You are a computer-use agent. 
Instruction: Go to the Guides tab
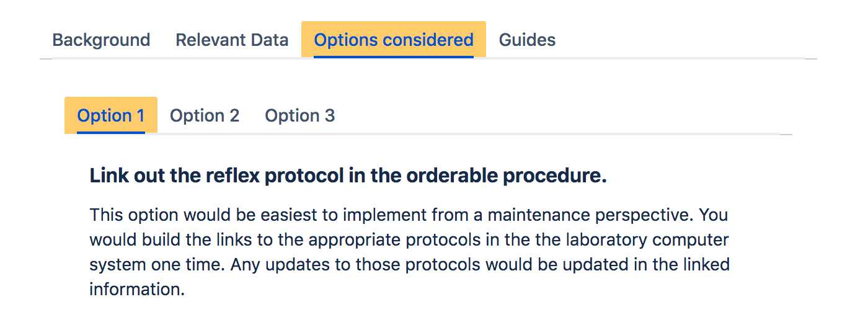point(527,40)
